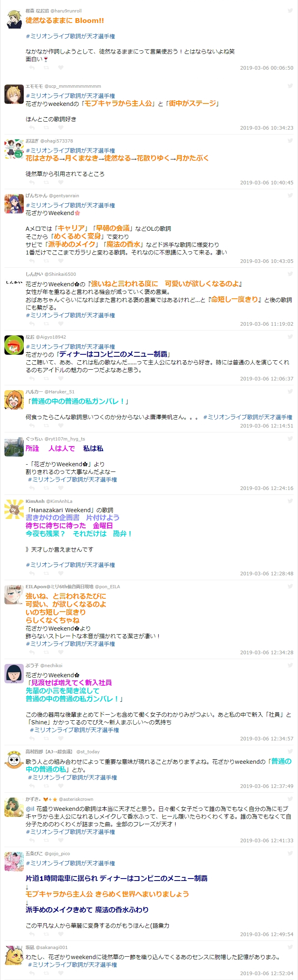Open the hashtag link in Haruker_51's tweet

(x=248, y=417)
